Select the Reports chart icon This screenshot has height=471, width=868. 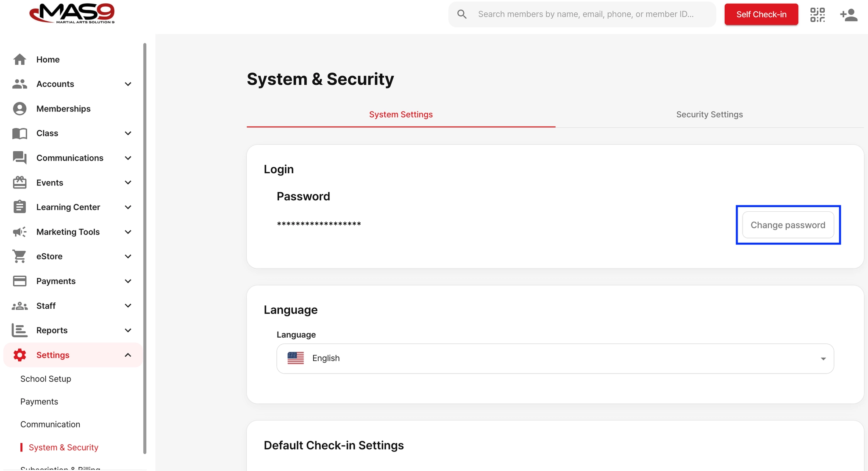[x=19, y=330]
